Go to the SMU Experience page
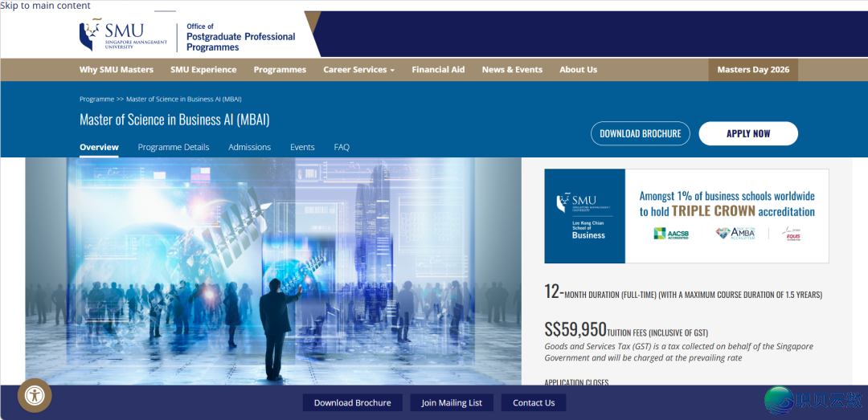This screenshot has width=868, height=420. point(203,70)
